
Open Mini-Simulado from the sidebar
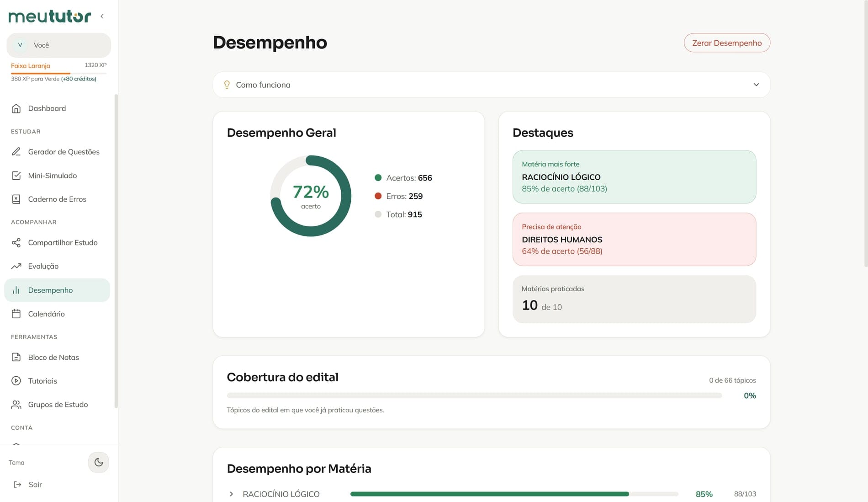pyautogui.click(x=57, y=176)
